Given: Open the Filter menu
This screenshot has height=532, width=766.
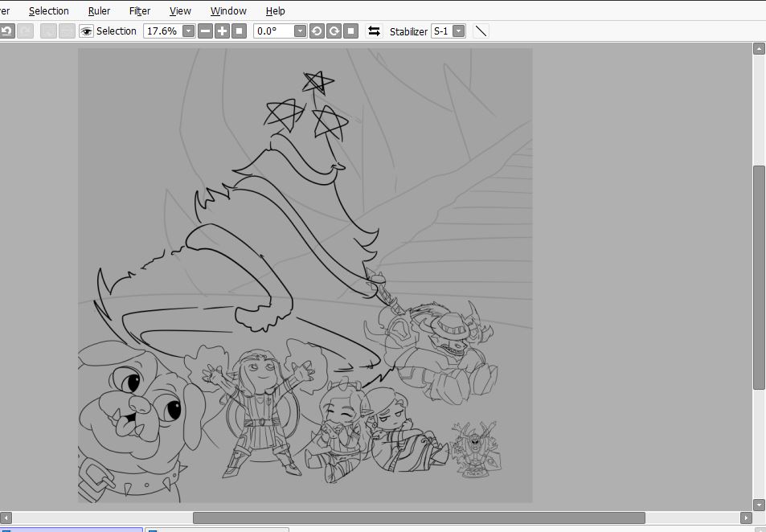Looking at the screenshot, I should tap(140, 10).
